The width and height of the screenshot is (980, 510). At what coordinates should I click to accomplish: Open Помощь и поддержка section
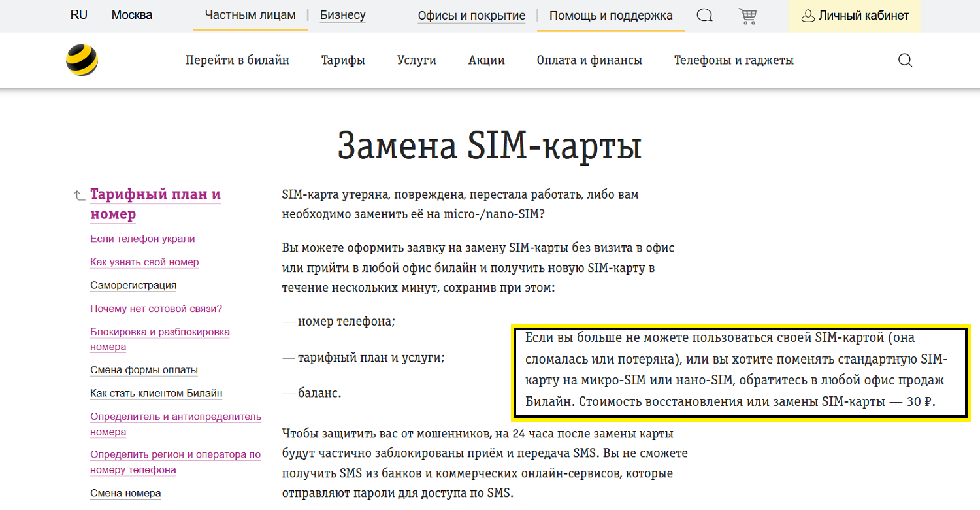pos(611,16)
